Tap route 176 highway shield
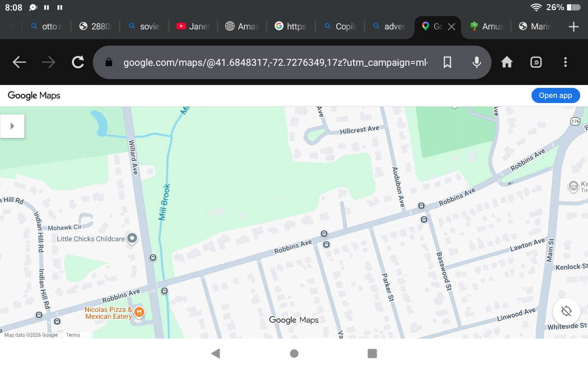 pyautogui.click(x=575, y=121)
